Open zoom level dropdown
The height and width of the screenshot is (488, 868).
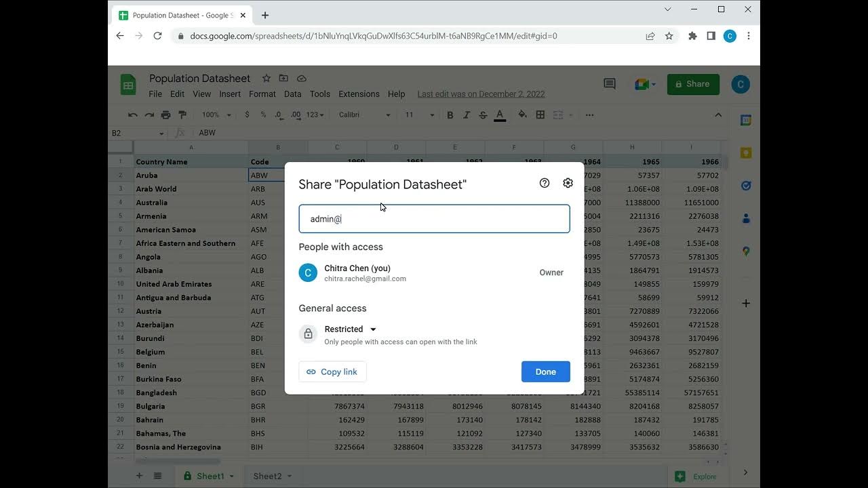coord(216,115)
